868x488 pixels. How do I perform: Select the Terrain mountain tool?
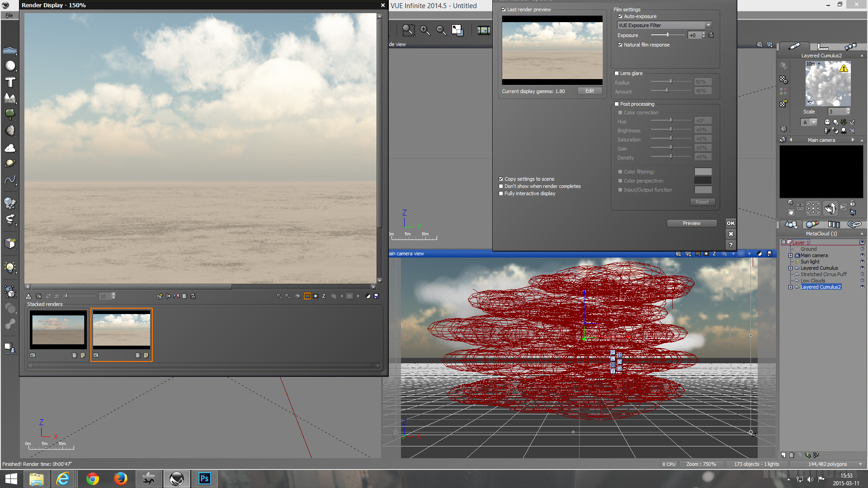(9, 98)
